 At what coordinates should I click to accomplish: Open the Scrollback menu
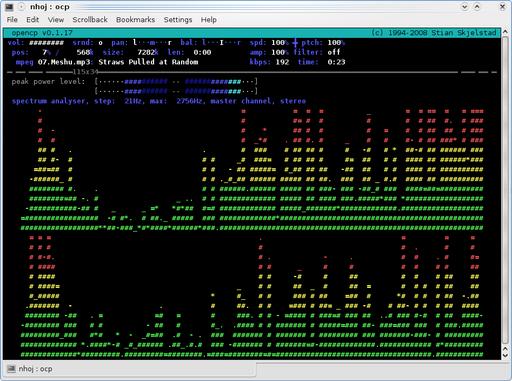pos(90,20)
